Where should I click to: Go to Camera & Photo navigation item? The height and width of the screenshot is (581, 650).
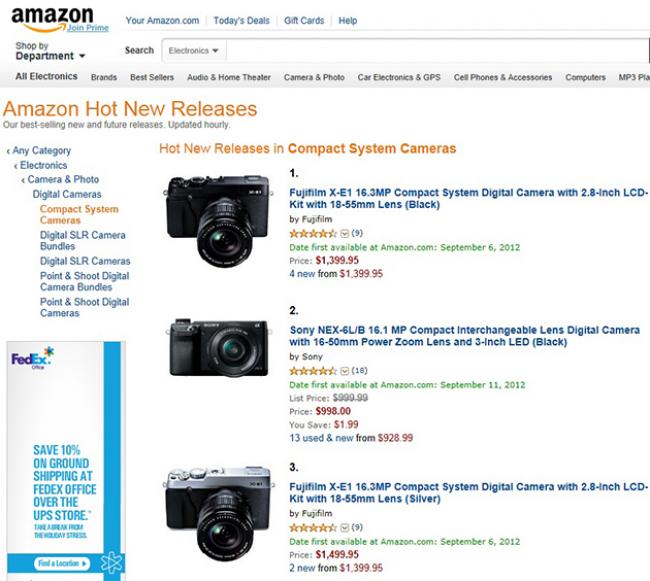(314, 77)
